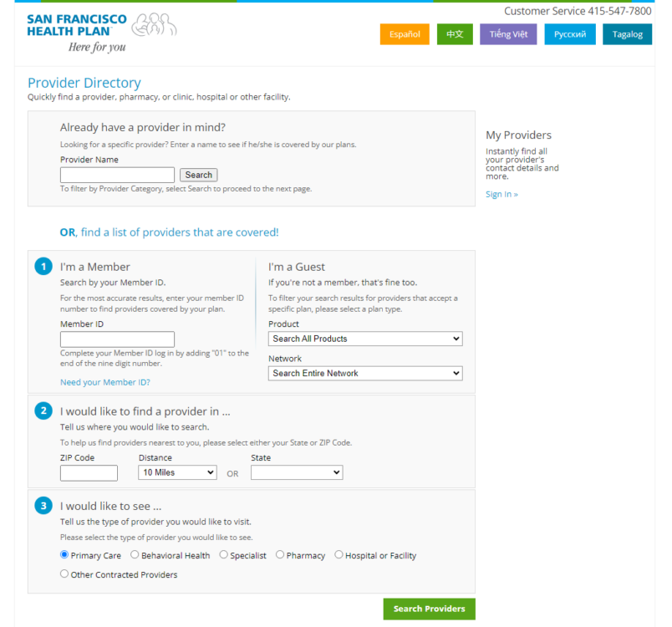Open the State dropdown
672x627 pixels.
297,472
